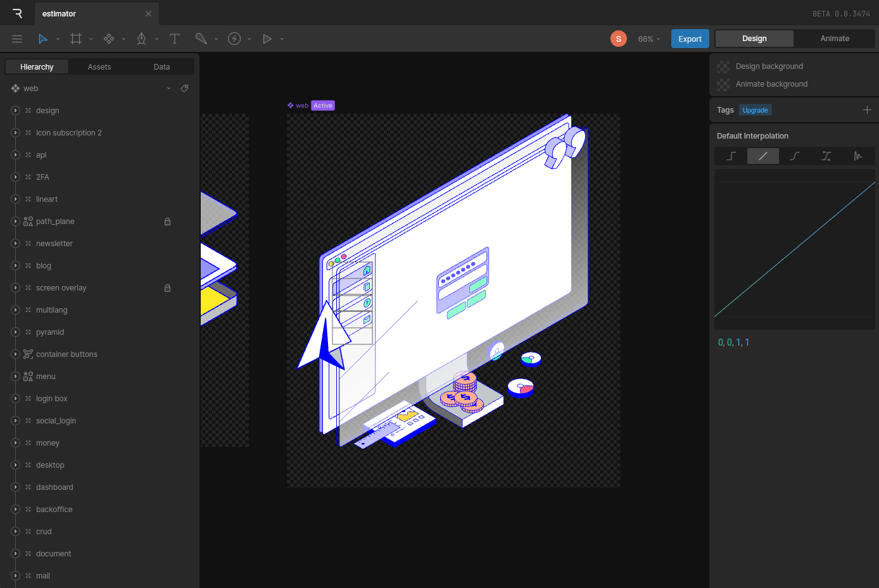Click the Export button
Screen dimensions: 879x588
pos(690,39)
